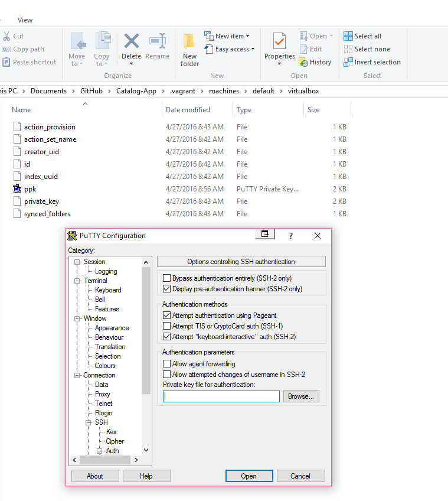Click the Cut scissors icon in ribbon
This screenshot has height=501, width=448.
click(x=6, y=36)
